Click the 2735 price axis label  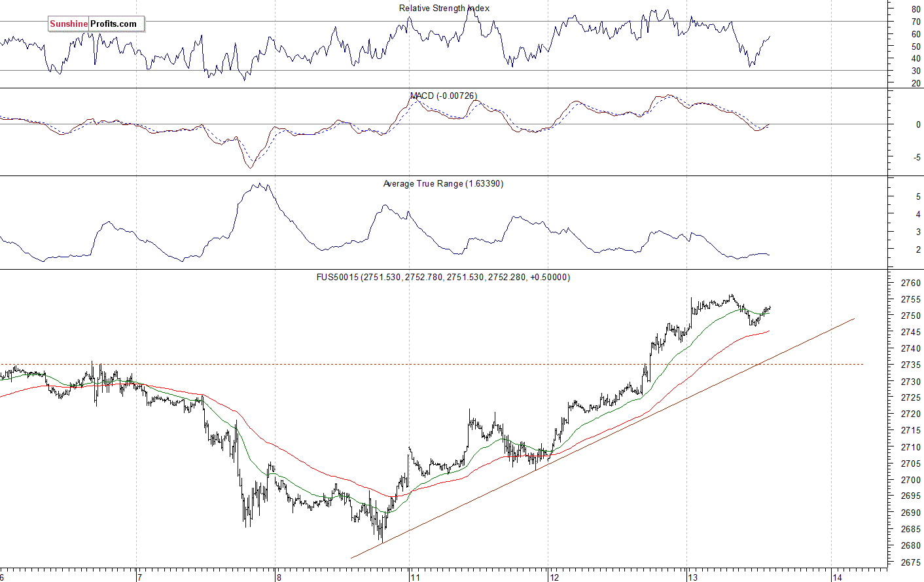point(910,365)
